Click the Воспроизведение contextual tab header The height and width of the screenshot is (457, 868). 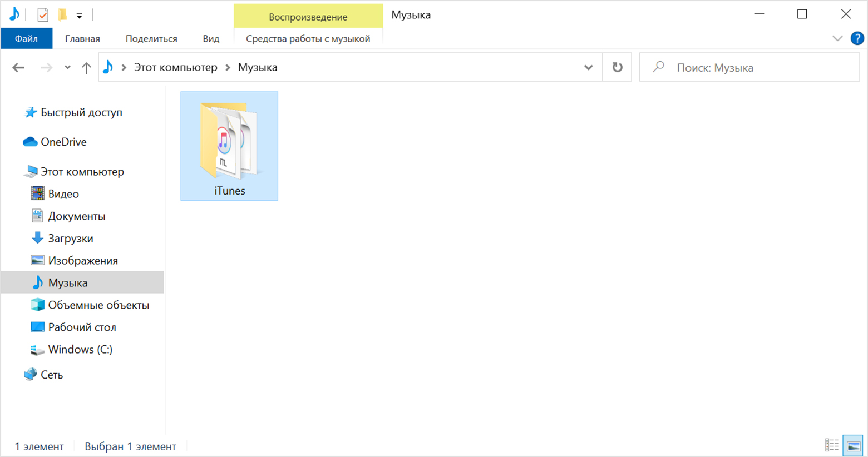coord(308,17)
